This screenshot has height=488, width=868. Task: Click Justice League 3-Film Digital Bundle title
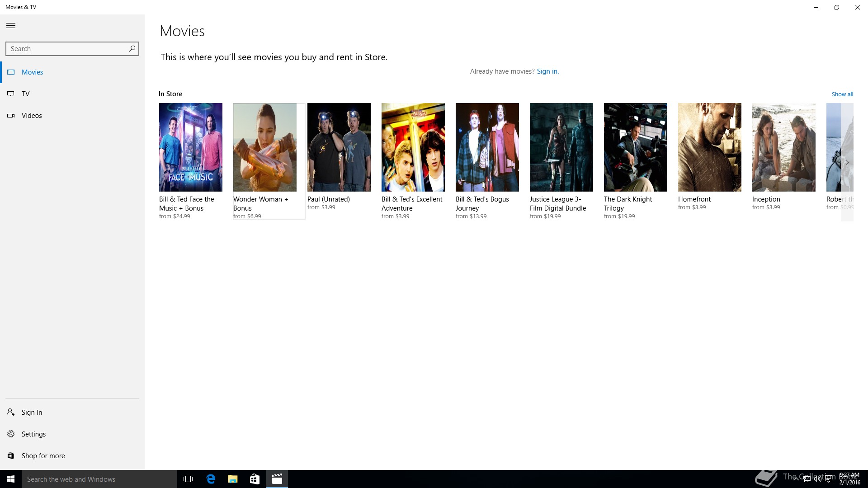[x=558, y=204]
